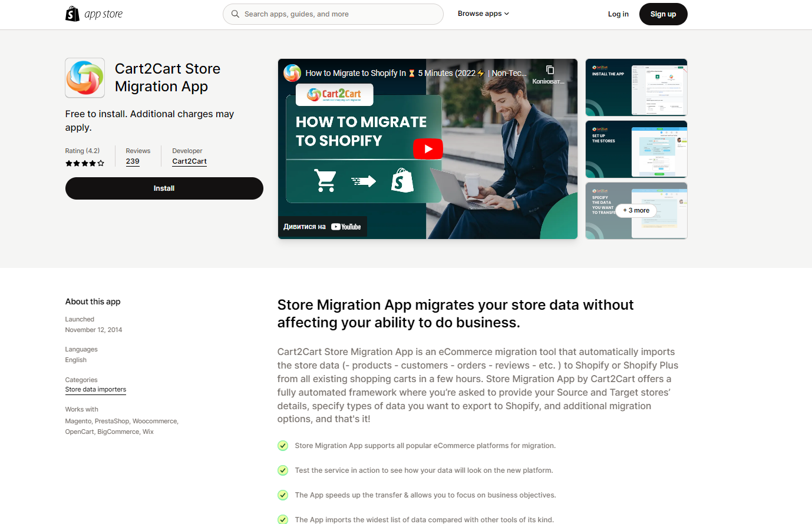The height and width of the screenshot is (524, 812).
Task: Click the Rating (4.2) label
Action: 82,151
